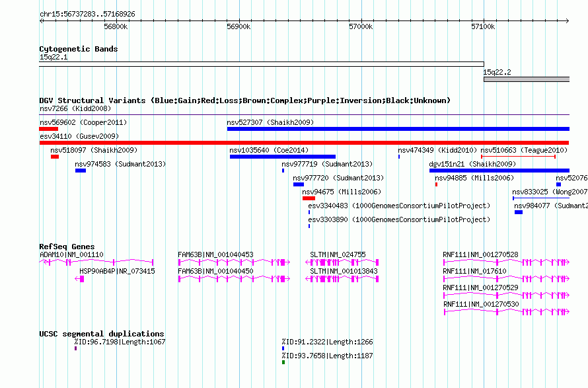This screenshot has width=588, height=388.
Task: Click the nsv833025 (Wong2007 variant label
Action: [x=550, y=192]
